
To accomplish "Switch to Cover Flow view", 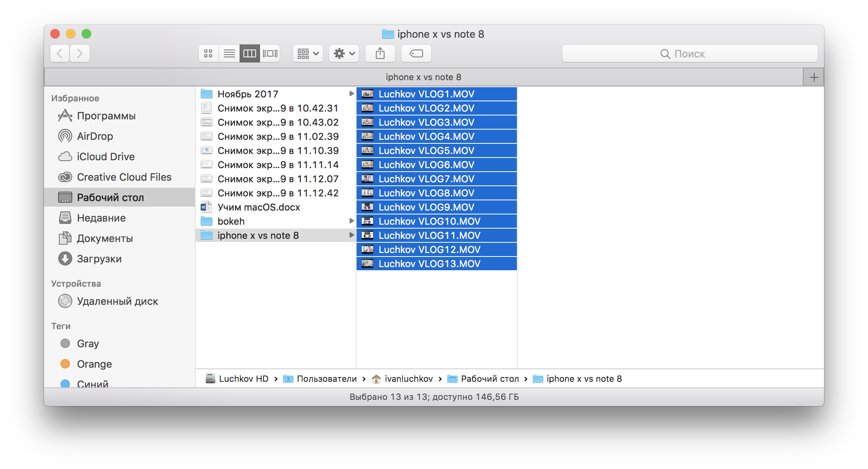I will coord(270,53).
